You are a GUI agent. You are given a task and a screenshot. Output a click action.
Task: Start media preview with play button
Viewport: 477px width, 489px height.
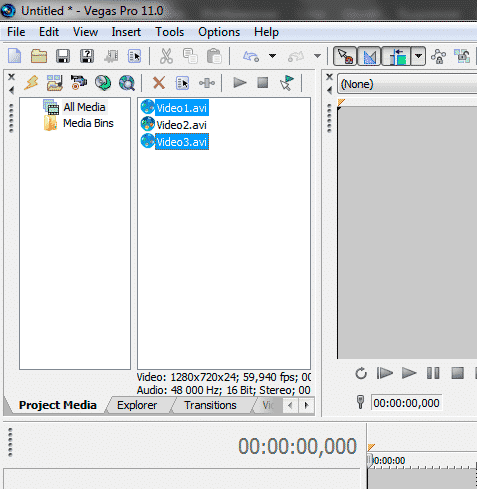(239, 83)
